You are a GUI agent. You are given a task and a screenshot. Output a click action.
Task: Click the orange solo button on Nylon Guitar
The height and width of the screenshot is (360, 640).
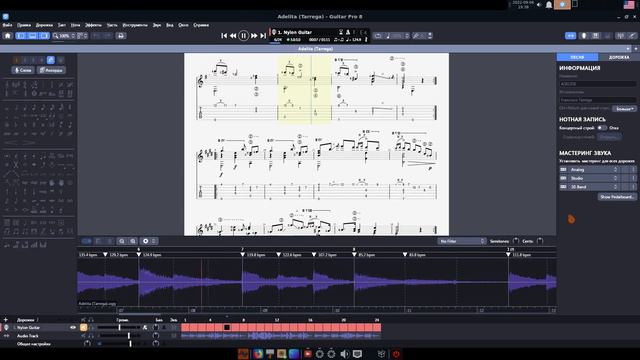[x=83, y=327]
